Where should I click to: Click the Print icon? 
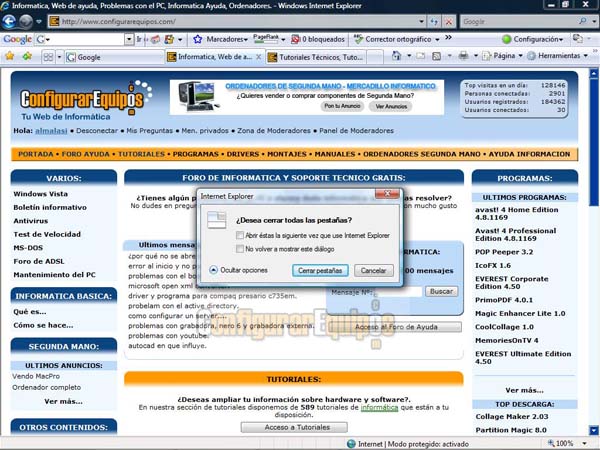(x=463, y=56)
